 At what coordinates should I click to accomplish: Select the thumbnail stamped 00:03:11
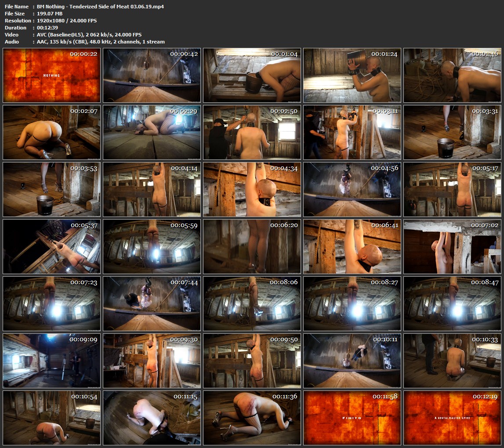click(352, 132)
